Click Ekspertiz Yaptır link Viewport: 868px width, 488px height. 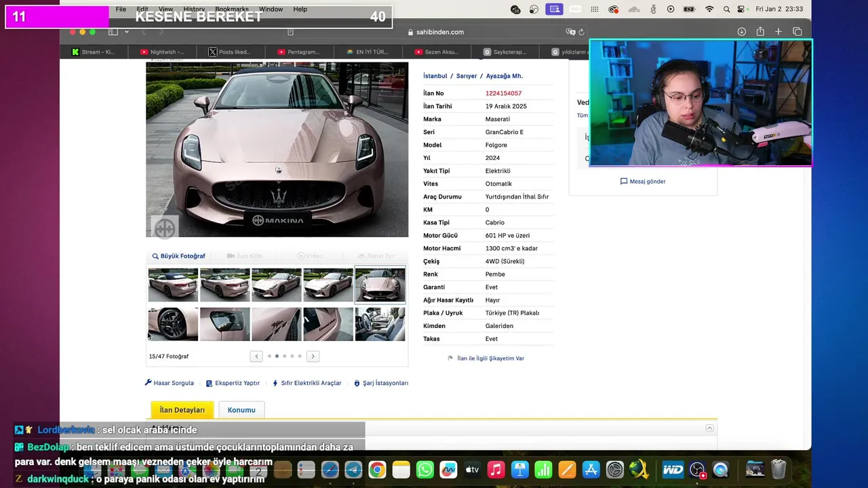(233, 383)
